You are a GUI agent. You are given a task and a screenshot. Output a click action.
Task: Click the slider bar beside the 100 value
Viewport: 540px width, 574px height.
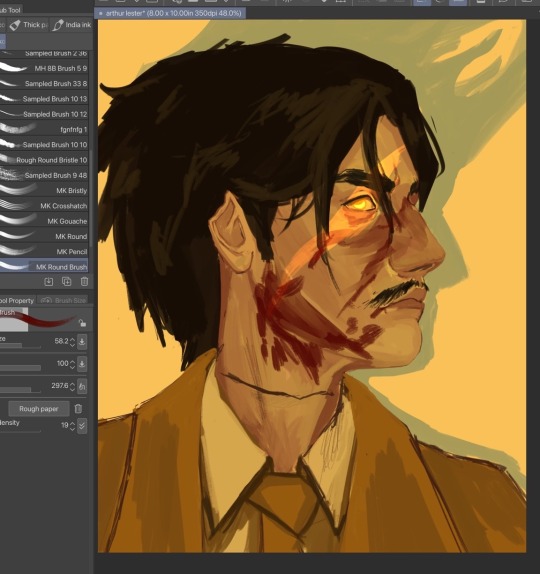point(20,368)
